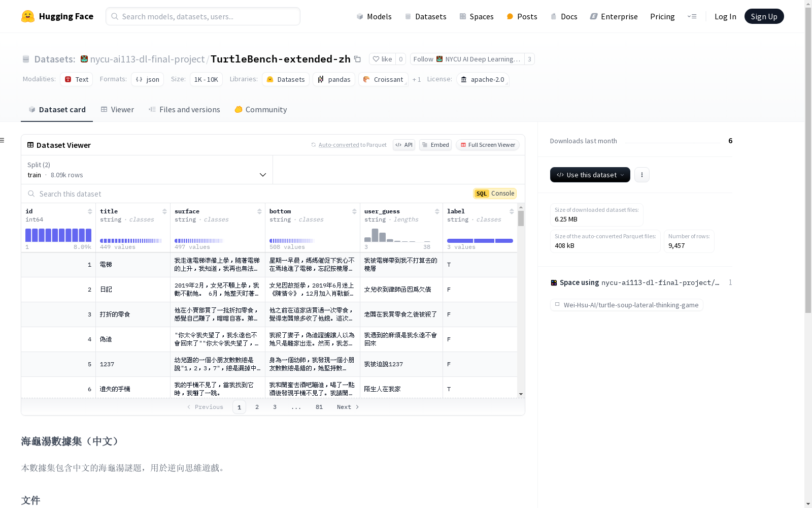This screenshot has height=508, width=812.
Task: Click the id column histogram
Action: click(x=58, y=235)
